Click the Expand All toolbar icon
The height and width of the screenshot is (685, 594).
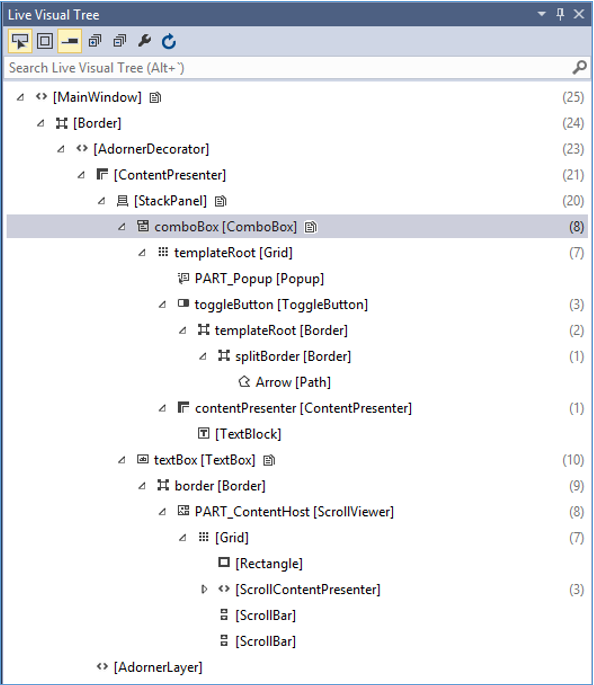coord(95,41)
